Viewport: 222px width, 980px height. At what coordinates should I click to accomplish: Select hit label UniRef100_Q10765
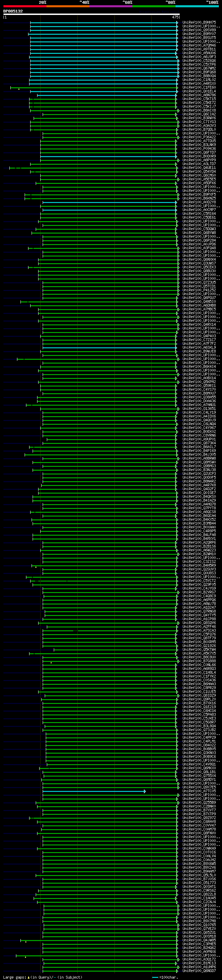(x=199, y=925)
